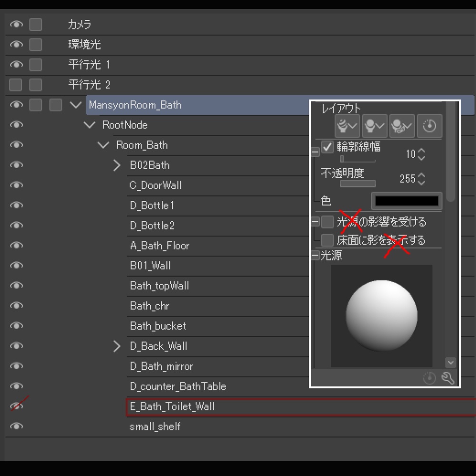476x476 pixels.
Task: Click the 光源 light direction sphere
Action: [382, 316]
